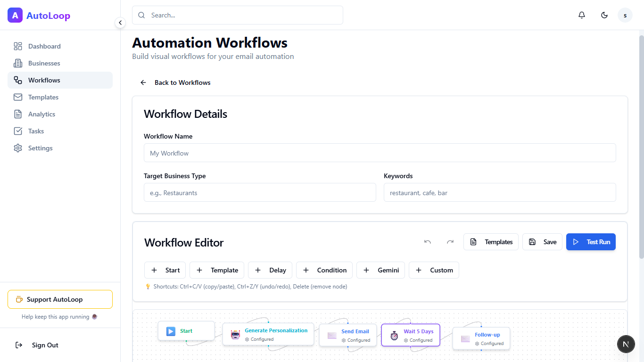
Task: Click the Redo arrow in the Workflow Editor
Action: [450, 242]
